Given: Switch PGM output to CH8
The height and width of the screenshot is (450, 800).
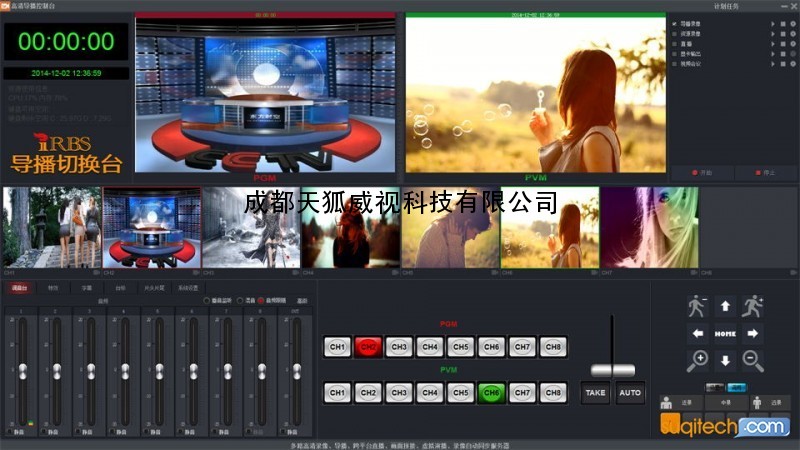Looking at the screenshot, I should click(x=553, y=347).
